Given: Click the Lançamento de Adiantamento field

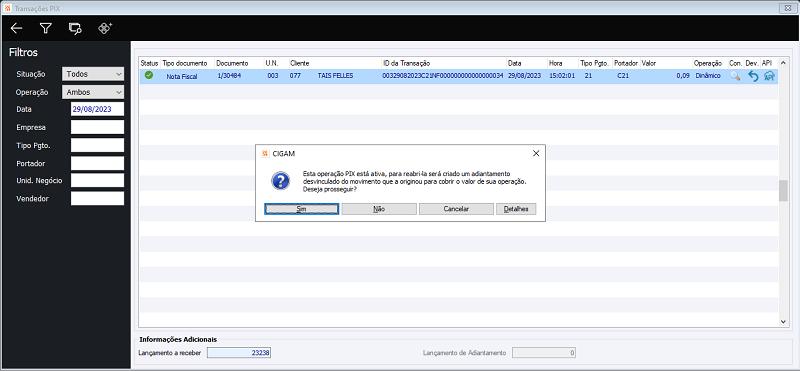Looking at the screenshot, I should coord(544,353).
